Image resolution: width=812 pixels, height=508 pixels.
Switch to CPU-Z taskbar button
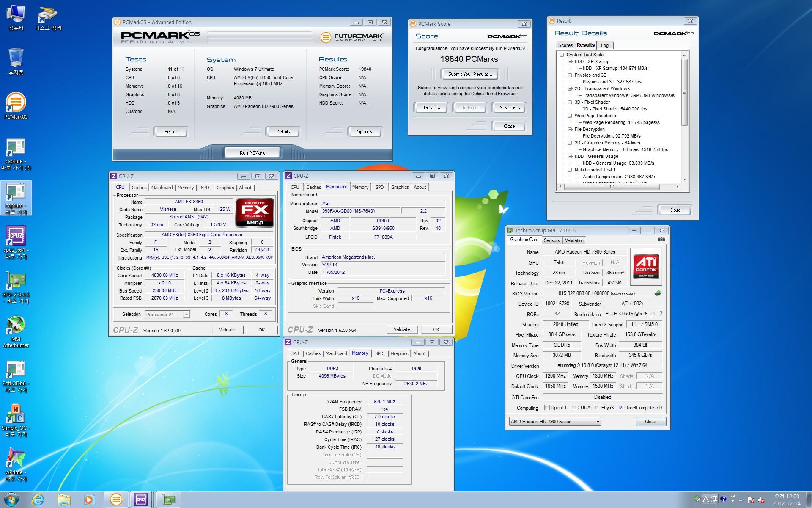coord(141,500)
